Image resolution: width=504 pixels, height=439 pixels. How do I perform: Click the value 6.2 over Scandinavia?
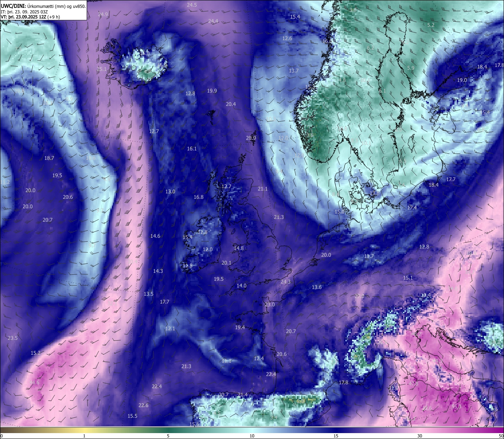371,48
